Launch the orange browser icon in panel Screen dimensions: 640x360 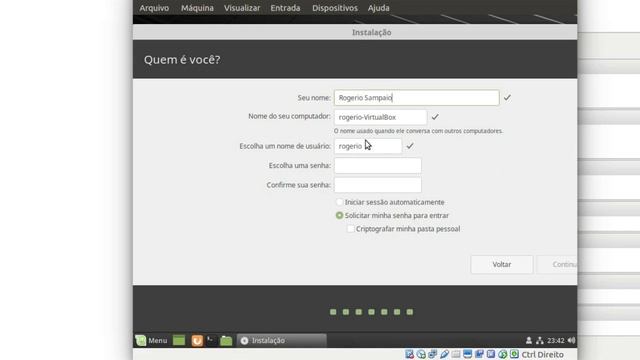(197, 340)
